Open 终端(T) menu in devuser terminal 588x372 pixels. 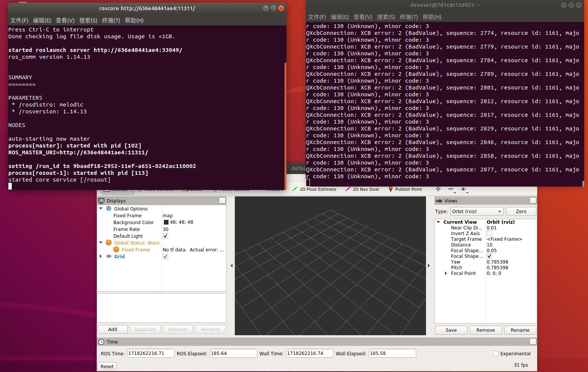(409, 17)
